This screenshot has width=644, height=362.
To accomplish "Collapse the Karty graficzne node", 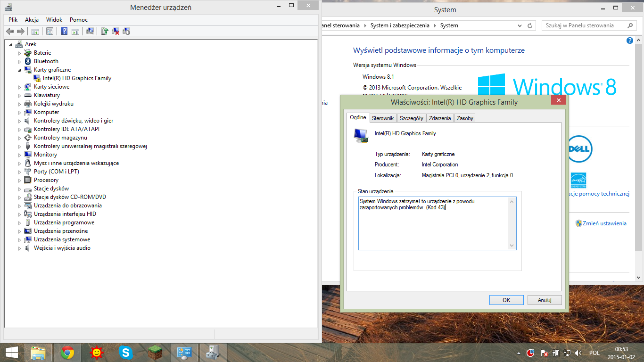I will click(x=20, y=70).
